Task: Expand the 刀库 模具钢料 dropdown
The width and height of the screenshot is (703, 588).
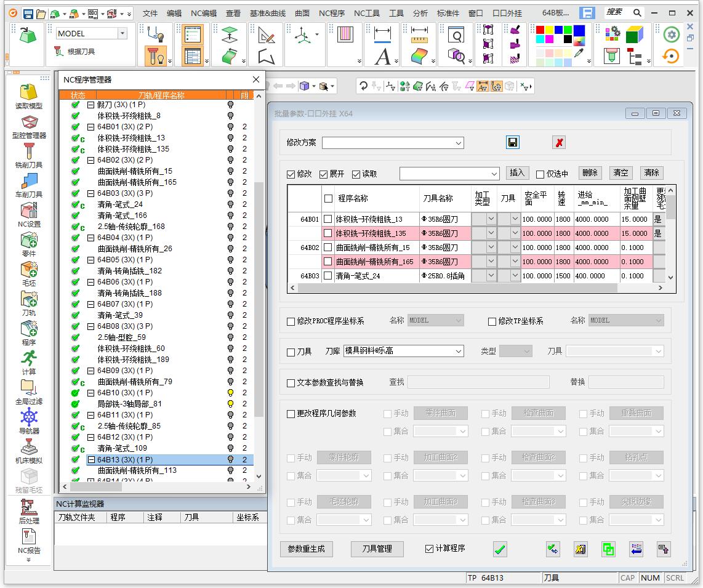Action: 459,351
